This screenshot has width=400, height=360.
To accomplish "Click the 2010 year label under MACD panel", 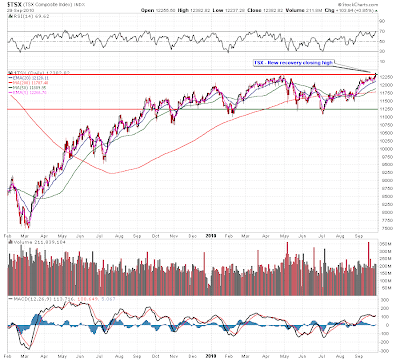I will point(211,356).
